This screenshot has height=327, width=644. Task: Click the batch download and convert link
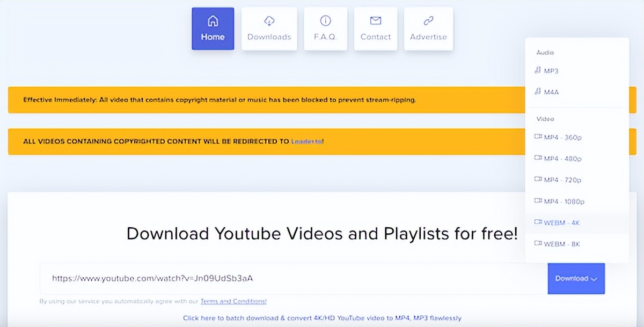pyautogui.click(x=322, y=318)
